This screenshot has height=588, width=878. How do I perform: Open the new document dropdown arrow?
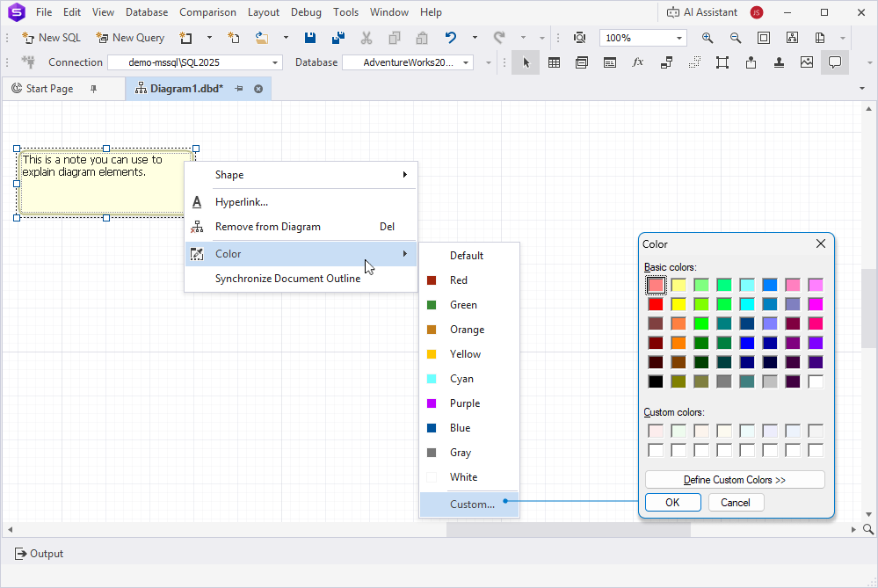pyautogui.click(x=209, y=38)
